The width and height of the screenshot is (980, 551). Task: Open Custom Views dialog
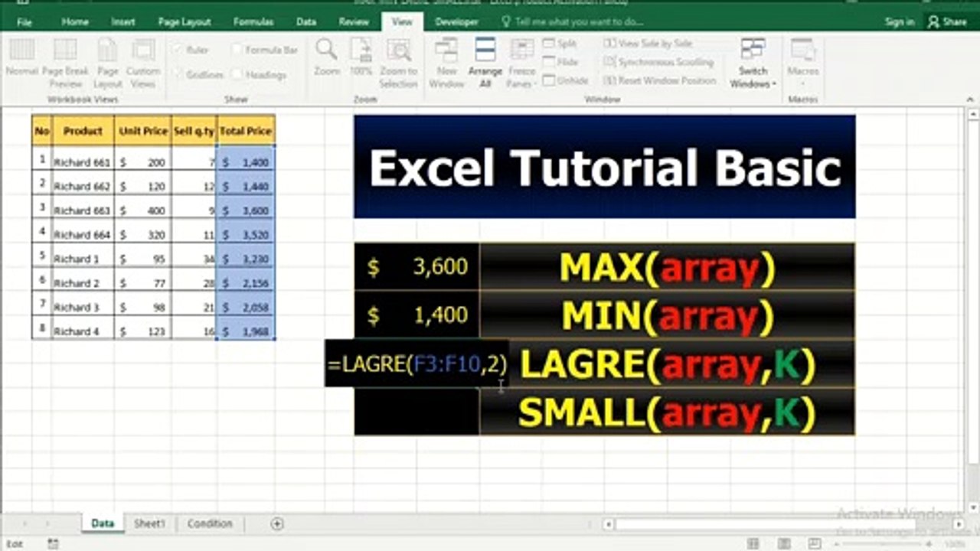coord(143,63)
